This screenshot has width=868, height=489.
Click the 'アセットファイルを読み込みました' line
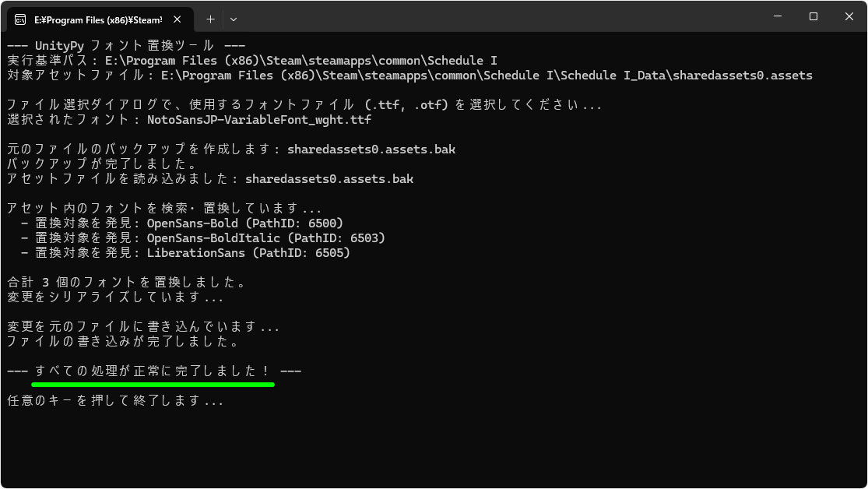(x=210, y=179)
